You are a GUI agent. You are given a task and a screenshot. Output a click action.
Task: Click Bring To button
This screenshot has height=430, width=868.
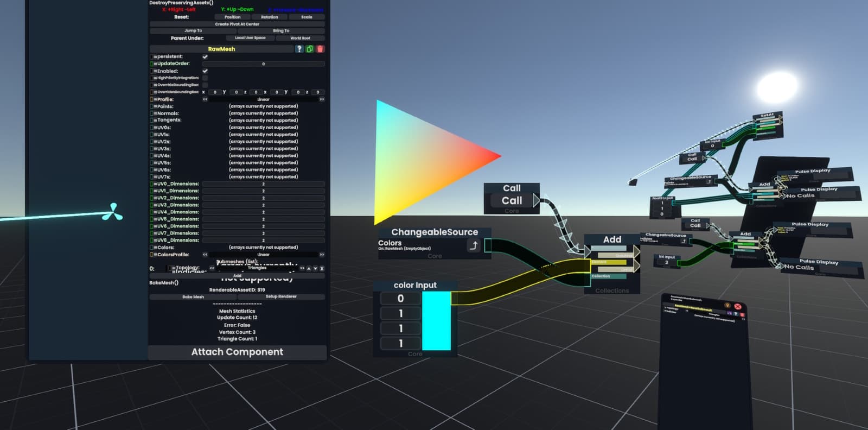pos(281,30)
